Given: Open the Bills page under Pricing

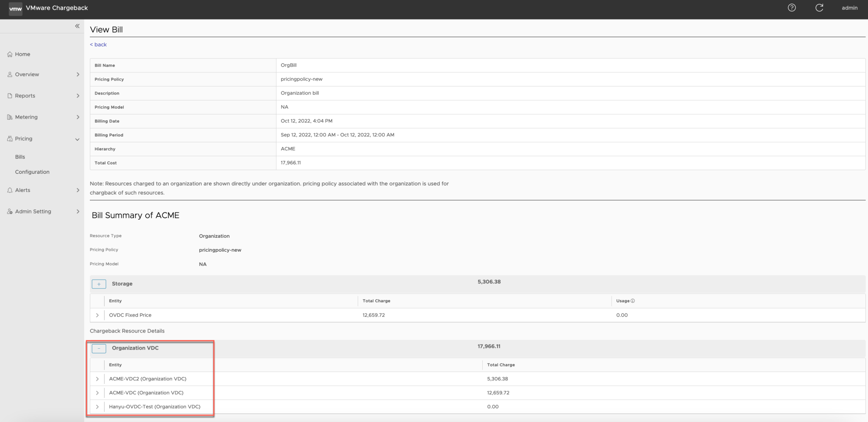Looking at the screenshot, I should (20, 157).
